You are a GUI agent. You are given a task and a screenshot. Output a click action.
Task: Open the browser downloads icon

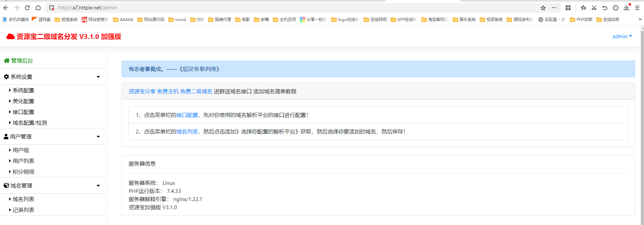click(626, 7)
